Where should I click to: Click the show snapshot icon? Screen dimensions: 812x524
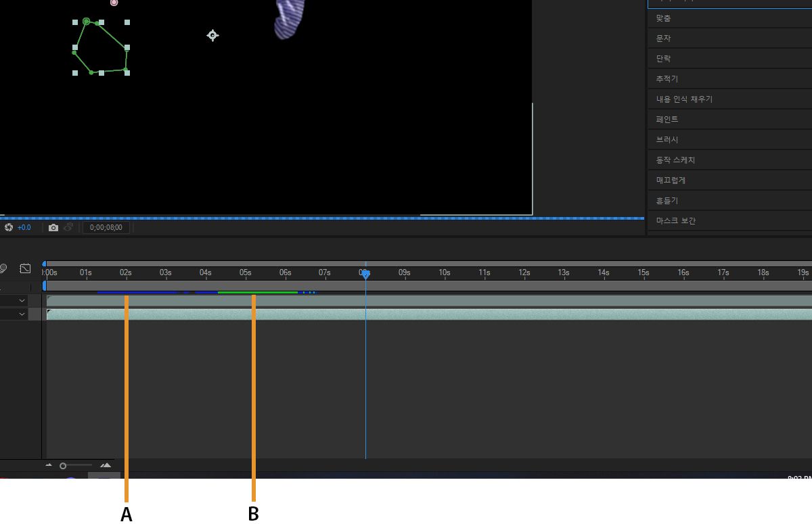point(68,228)
